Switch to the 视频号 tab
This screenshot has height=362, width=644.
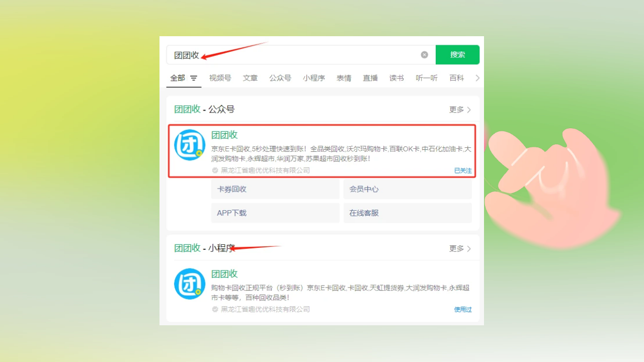point(220,78)
